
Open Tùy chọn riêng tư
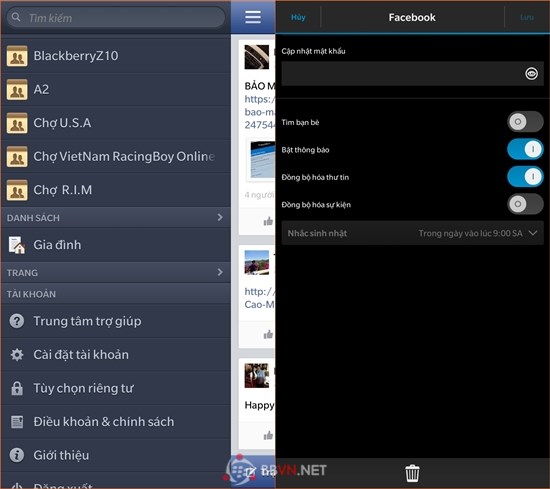coord(116,388)
